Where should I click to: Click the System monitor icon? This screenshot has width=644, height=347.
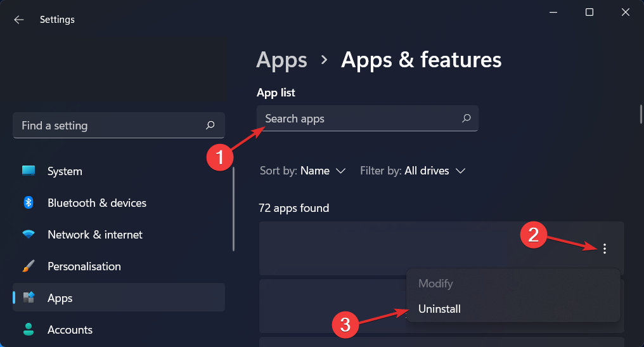(29, 171)
